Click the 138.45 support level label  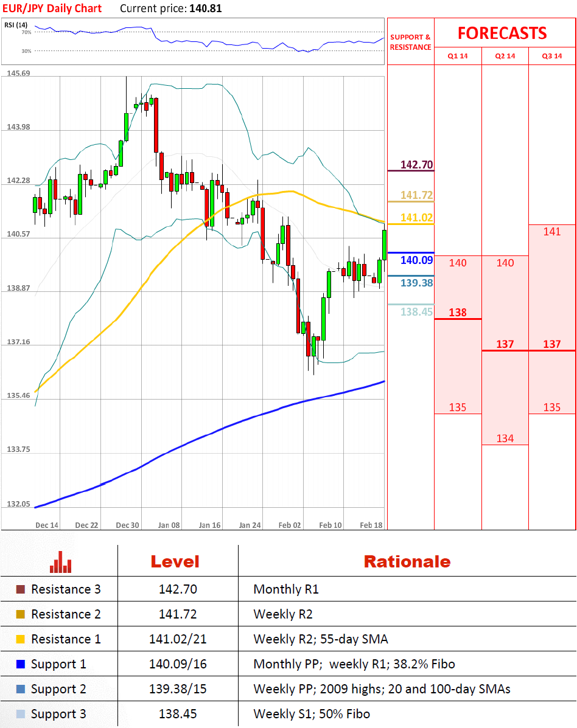(416, 312)
